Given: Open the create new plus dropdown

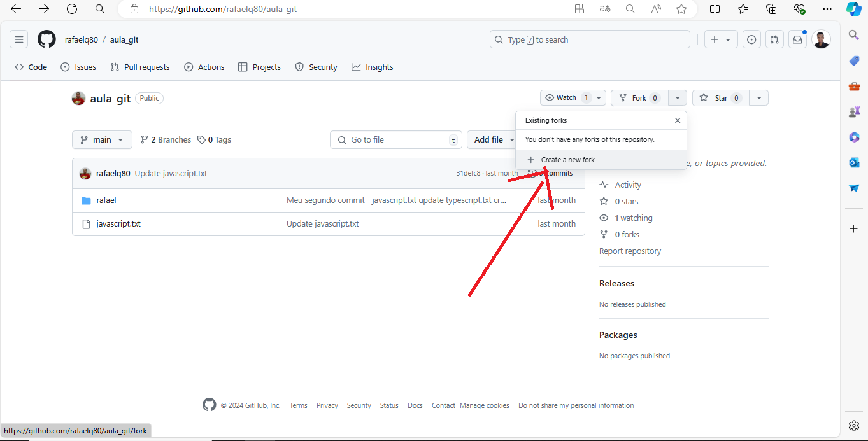Looking at the screenshot, I should click(x=721, y=39).
